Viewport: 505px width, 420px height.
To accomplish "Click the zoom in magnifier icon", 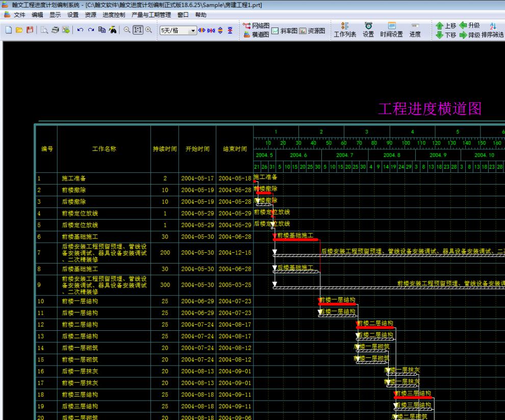I will pyautogui.click(x=148, y=30).
